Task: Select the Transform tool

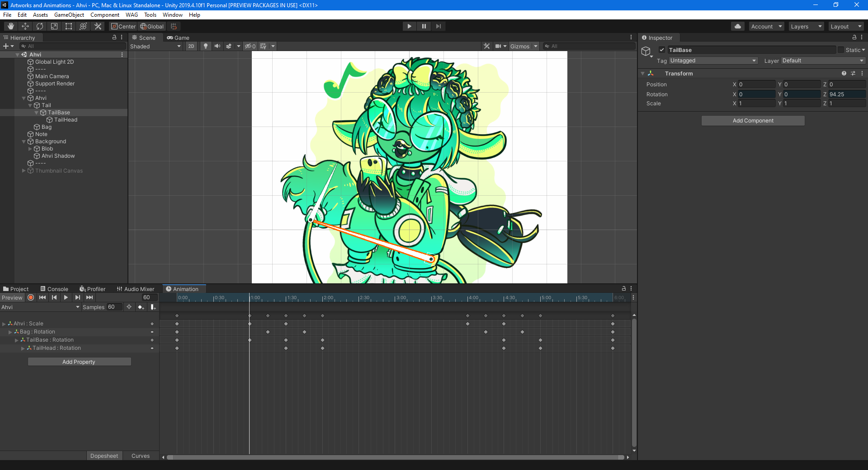Action: (83, 26)
